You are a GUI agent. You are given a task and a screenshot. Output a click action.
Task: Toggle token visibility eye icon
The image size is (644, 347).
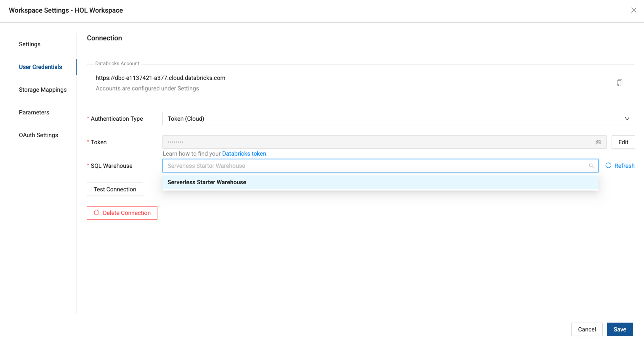[598, 142]
